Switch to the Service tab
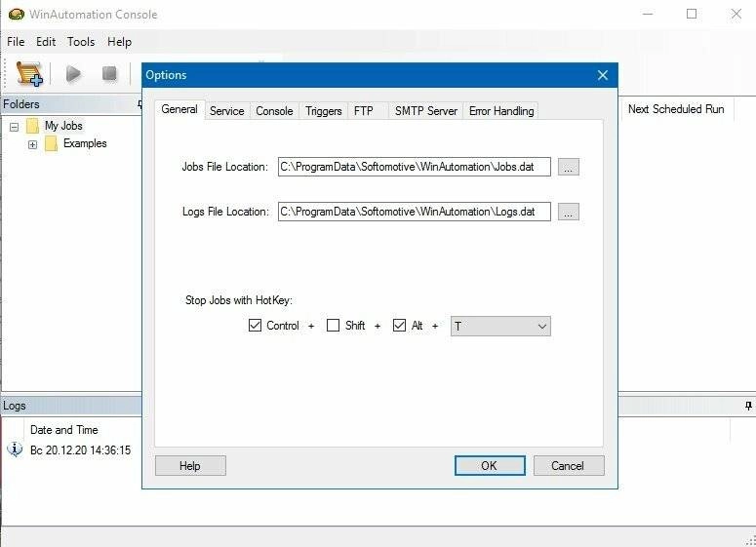This screenshot has width=756, height=547. coord(226,111)
